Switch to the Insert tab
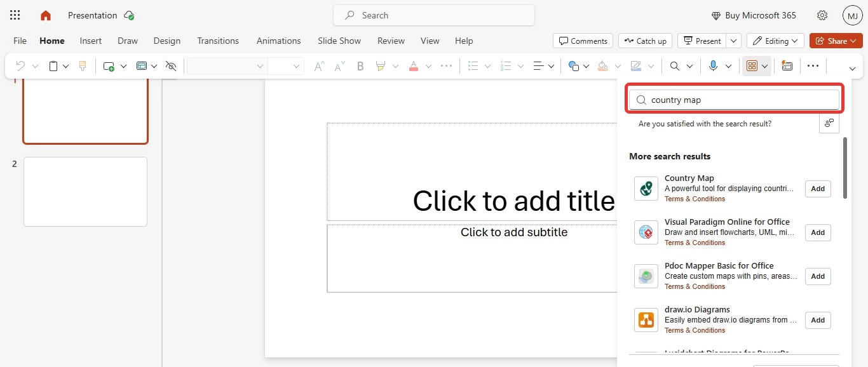Image resolution: width=868 pixels, height=367 pixels. click(91, 41)
